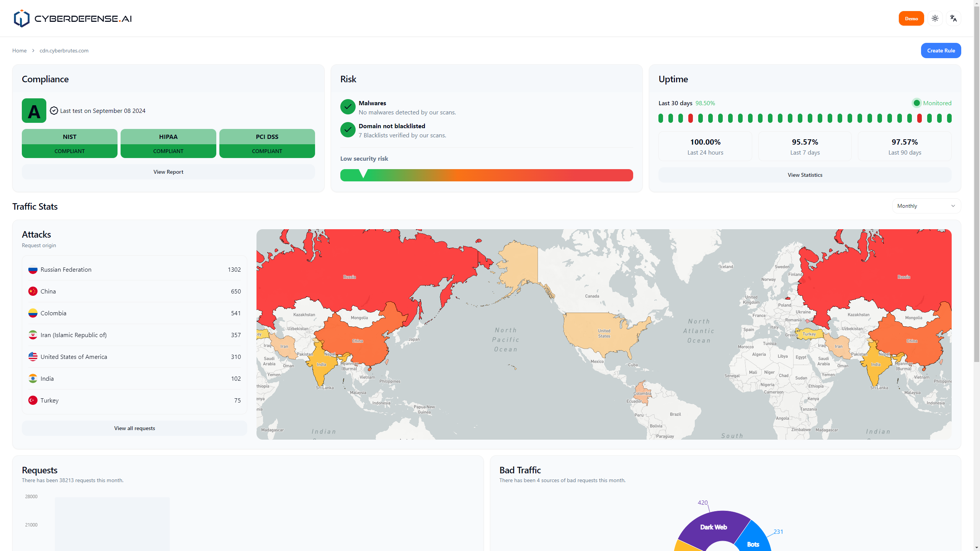Open the Monthly period dropdown
Image resolution: width=980 pixels, height=551 pixels.
926,206
